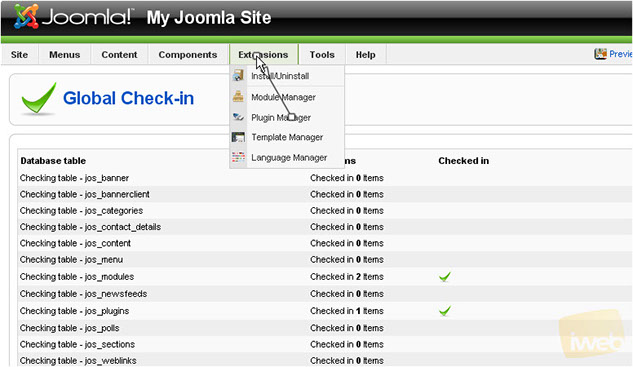Click the green checkmark in the jos_plugins row
Image resolution: width=633 pixels, height=367 pixels.
(445, 311)
